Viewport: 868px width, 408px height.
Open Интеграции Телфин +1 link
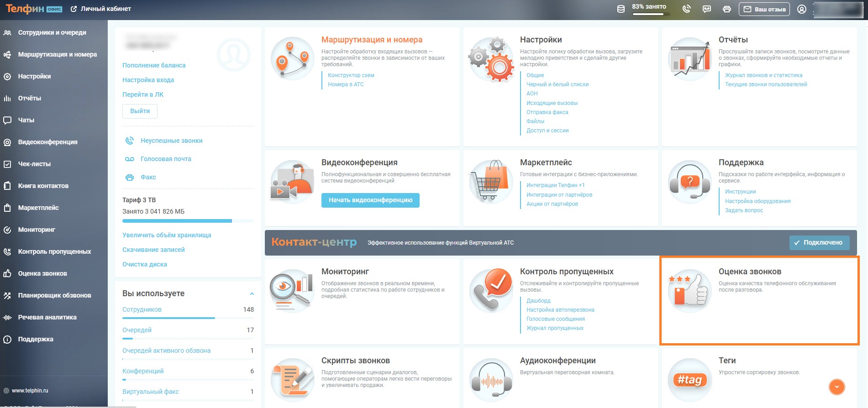[555, 185]
